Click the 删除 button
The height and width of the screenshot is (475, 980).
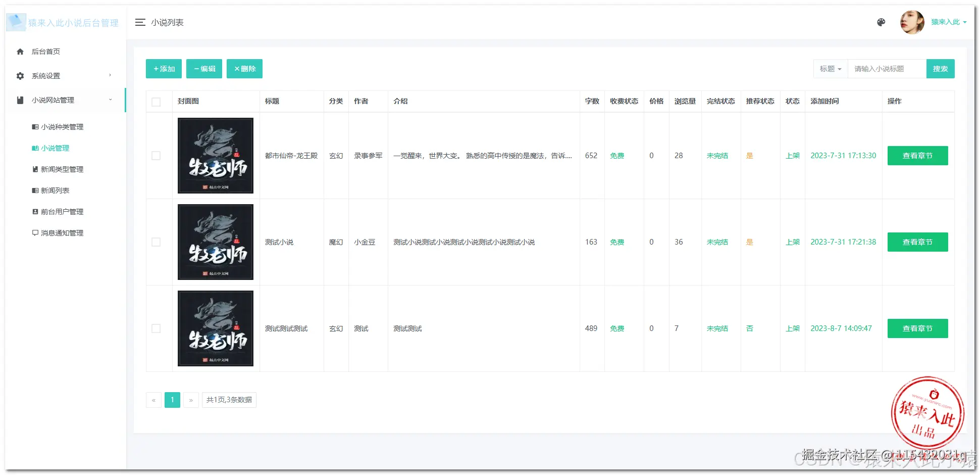[x=244, y=69]
